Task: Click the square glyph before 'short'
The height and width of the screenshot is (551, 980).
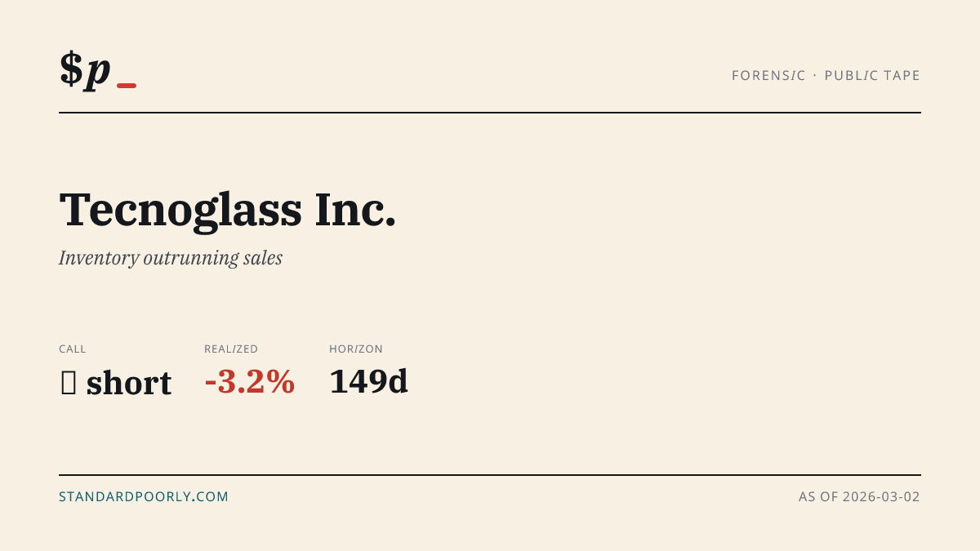Action: 69,383
